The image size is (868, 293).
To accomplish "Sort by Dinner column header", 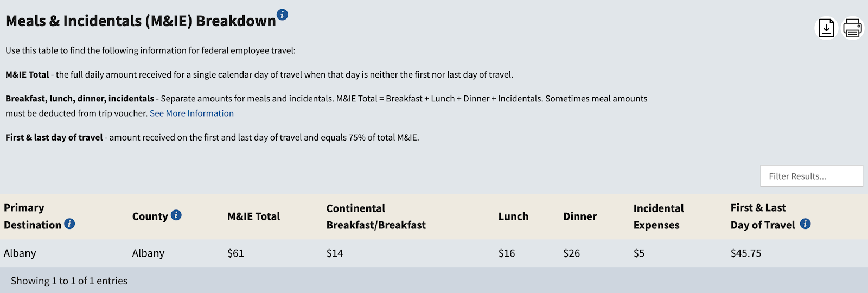I will [x=580, y=216].
